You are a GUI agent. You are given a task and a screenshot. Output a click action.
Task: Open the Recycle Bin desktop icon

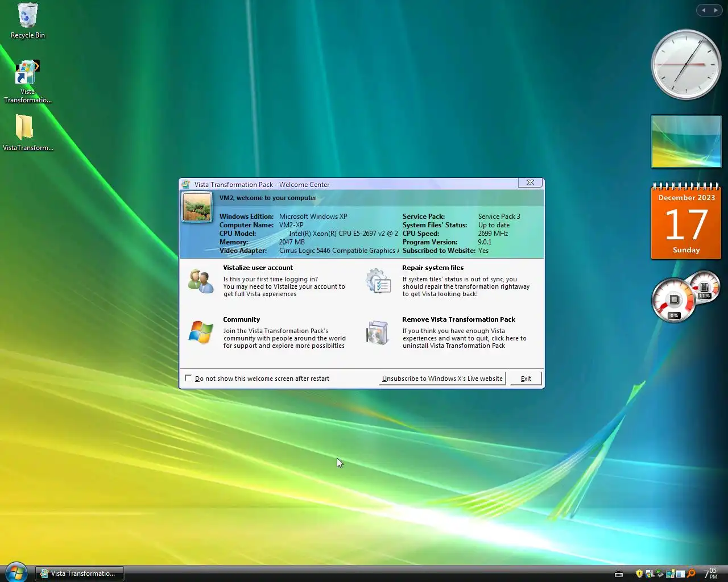27,21
